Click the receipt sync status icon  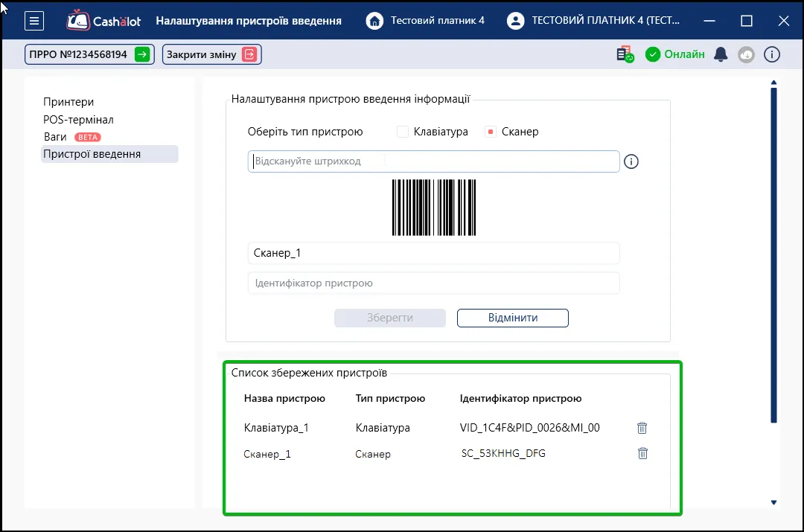point(625,54)
